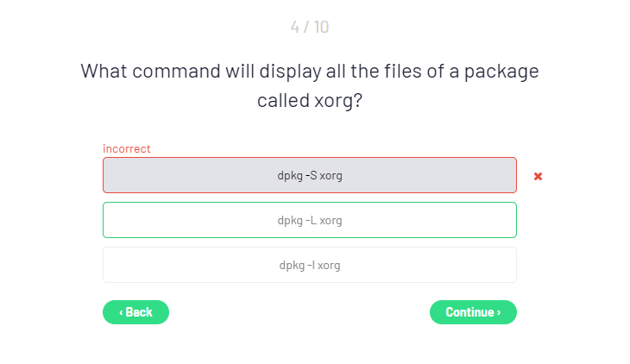Click the question text about xorg package

coord(309,85)
